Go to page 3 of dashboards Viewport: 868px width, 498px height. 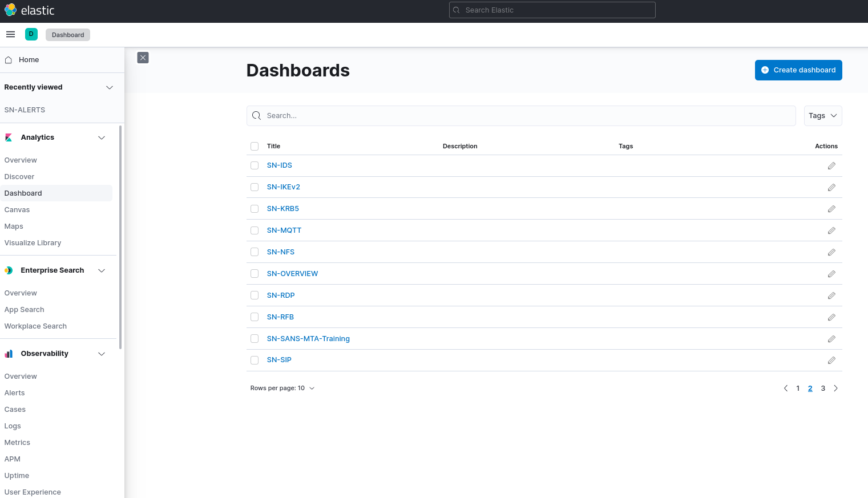click(823, 388)
